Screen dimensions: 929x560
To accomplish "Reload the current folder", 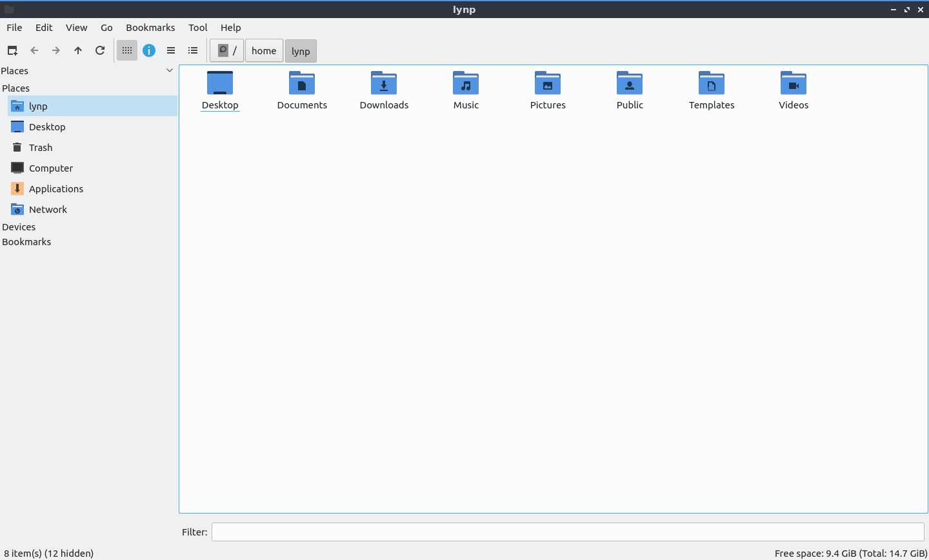I will 100,50.
